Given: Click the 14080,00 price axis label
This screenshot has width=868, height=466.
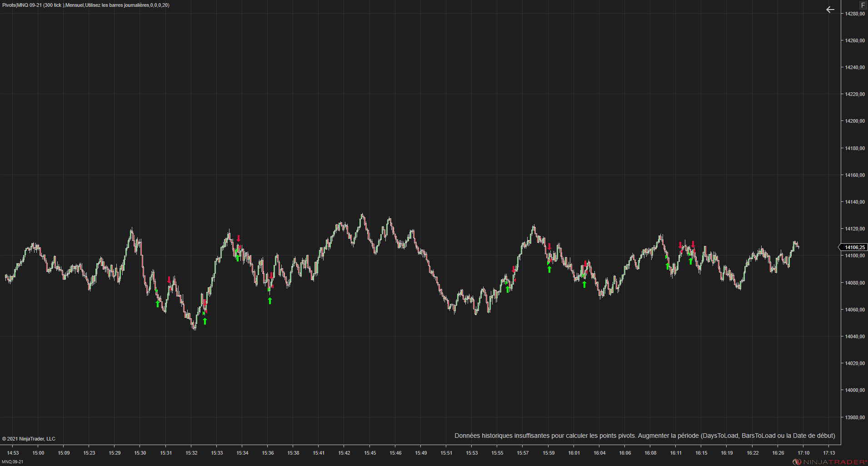Looking at the screenshot, I should (855, 283).
